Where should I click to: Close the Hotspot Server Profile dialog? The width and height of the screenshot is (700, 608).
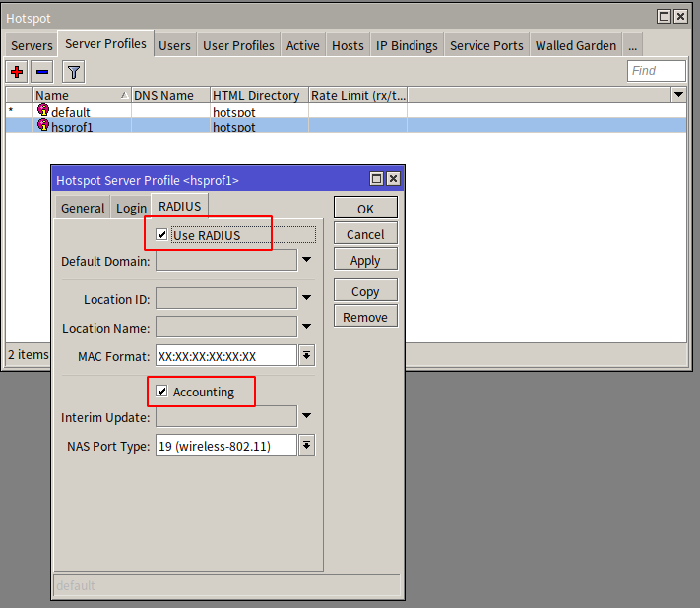pos(393,179)
